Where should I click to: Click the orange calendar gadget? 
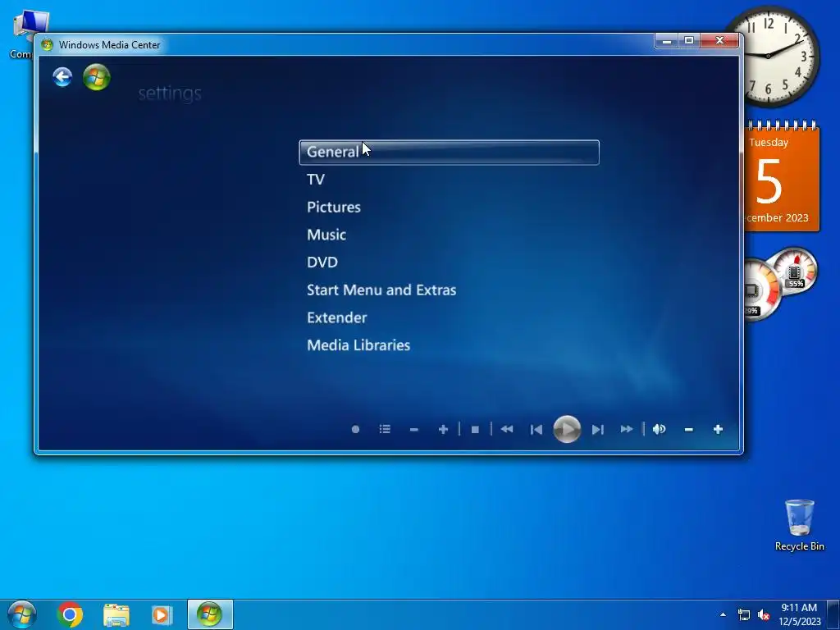coord(782,177)
